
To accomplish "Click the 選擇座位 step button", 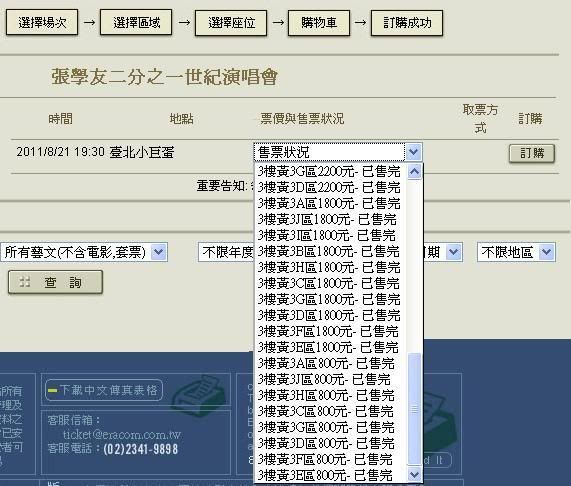I will tap(231, 23).
